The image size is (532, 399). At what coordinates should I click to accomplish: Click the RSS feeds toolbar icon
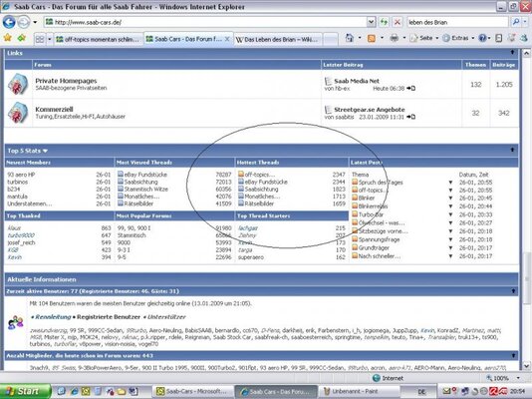click(x=372, y=38)
